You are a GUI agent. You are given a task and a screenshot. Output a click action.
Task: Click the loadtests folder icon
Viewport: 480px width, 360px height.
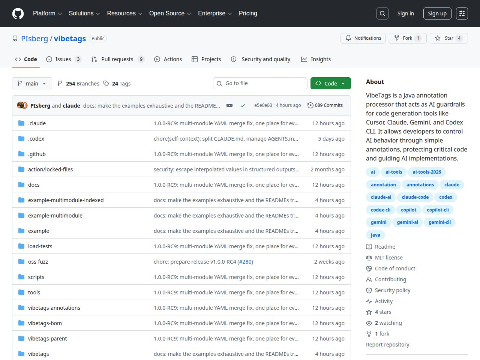click(x=21, y=246)
